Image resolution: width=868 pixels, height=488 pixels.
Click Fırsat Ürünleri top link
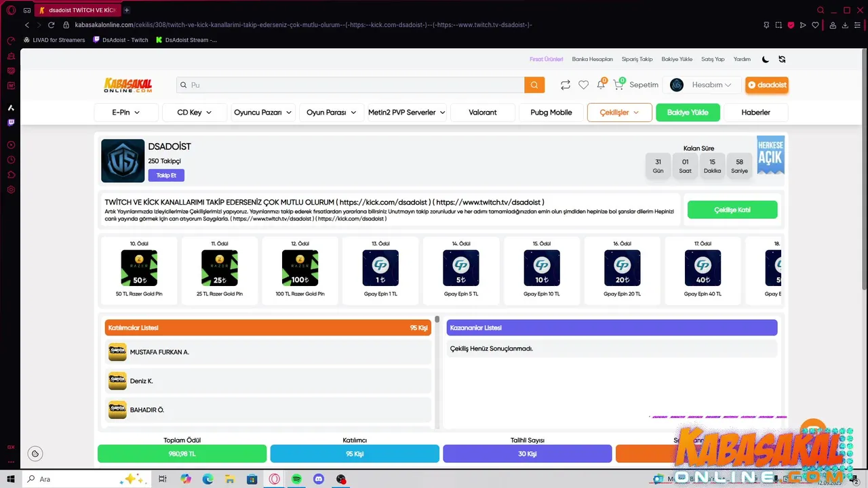click(x=547, y=59)
